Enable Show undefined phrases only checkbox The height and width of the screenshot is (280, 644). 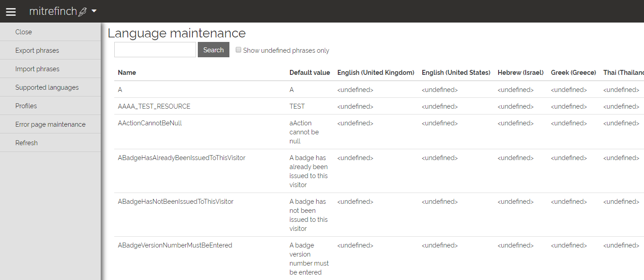coord(238,50)
